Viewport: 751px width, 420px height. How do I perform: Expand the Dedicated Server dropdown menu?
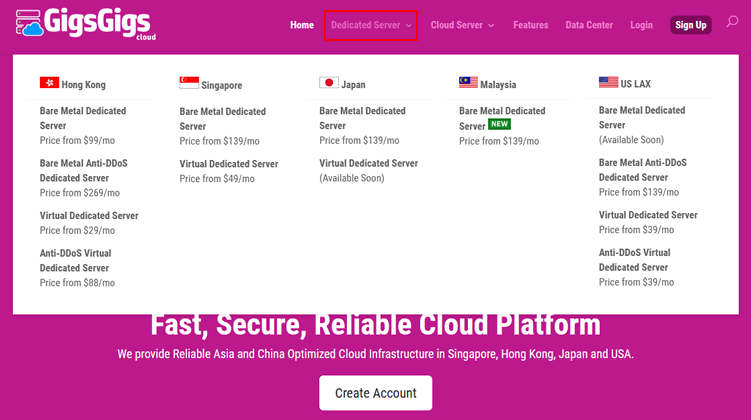[371, 25]
